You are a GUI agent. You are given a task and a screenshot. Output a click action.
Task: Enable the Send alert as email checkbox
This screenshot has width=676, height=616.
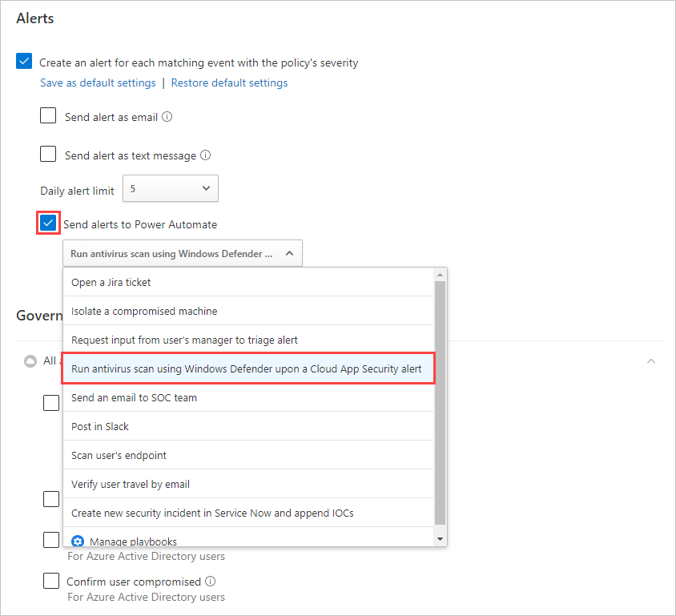[x=47, y=115]
